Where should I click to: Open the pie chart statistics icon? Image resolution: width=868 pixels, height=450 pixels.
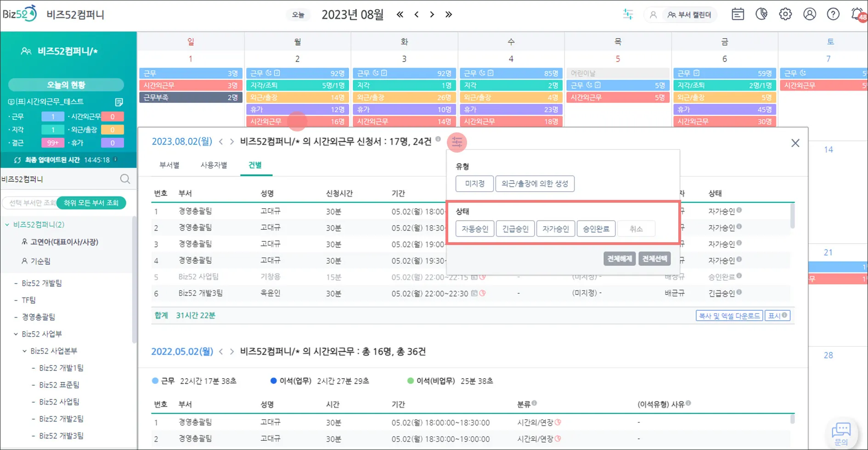coord(761,14)
